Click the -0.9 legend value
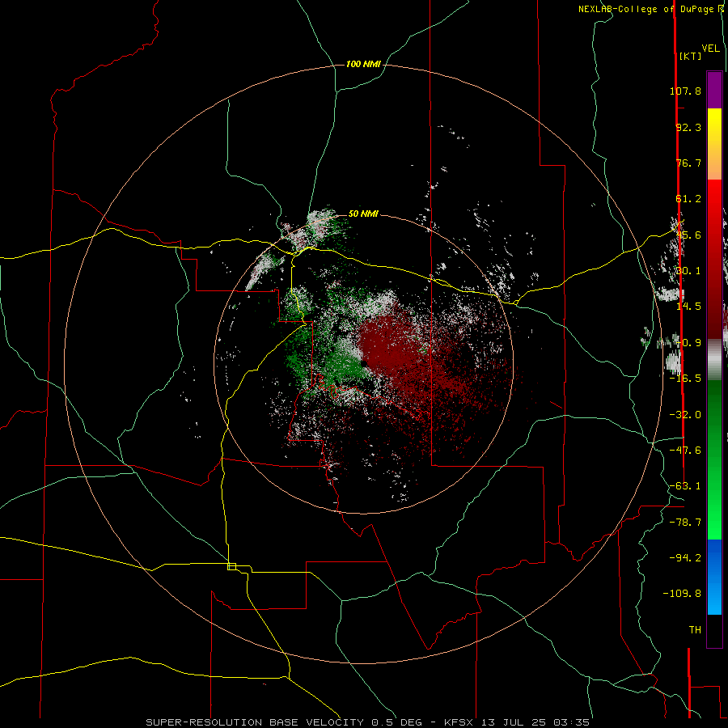 click(688, 343)
